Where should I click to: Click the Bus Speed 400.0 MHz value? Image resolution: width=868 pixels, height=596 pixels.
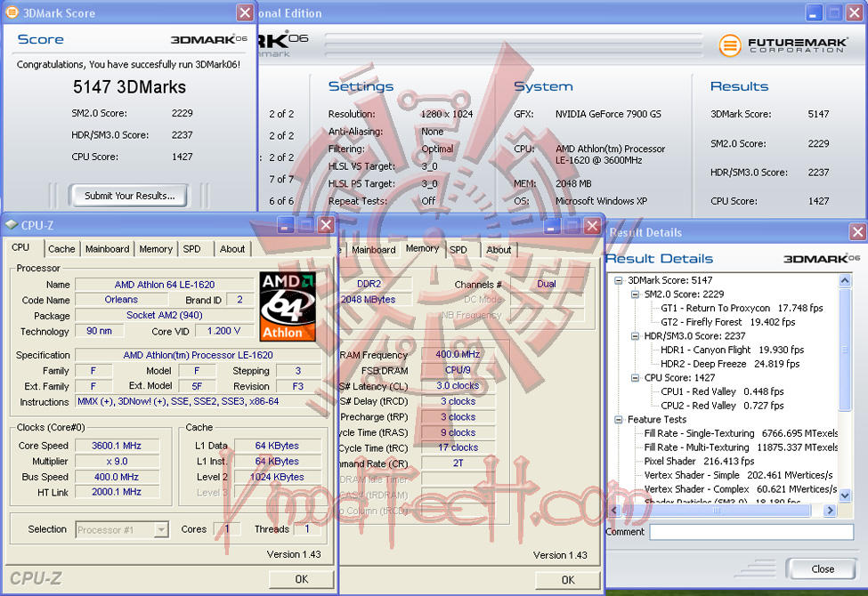click(117, 477)
